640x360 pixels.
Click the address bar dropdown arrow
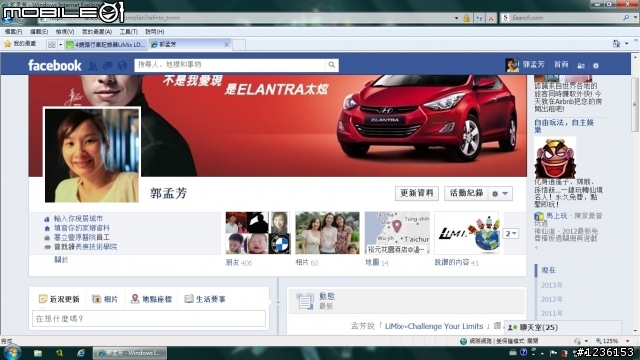(456, 18)
